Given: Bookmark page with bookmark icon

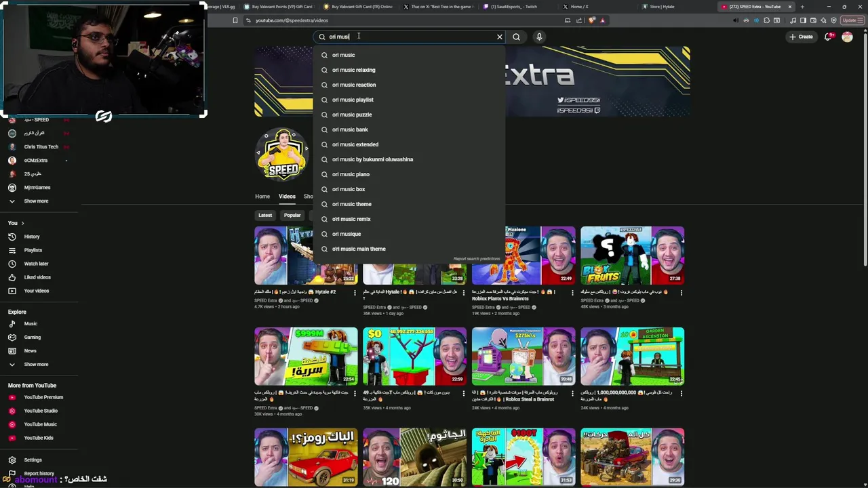Looking at the screenshot, I should pos(235,20).
